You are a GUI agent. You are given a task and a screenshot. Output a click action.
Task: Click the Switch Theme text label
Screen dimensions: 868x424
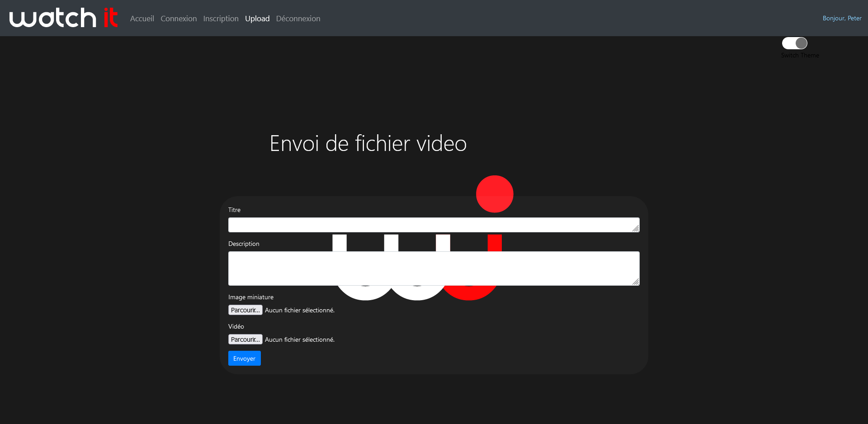pos(800,55)
